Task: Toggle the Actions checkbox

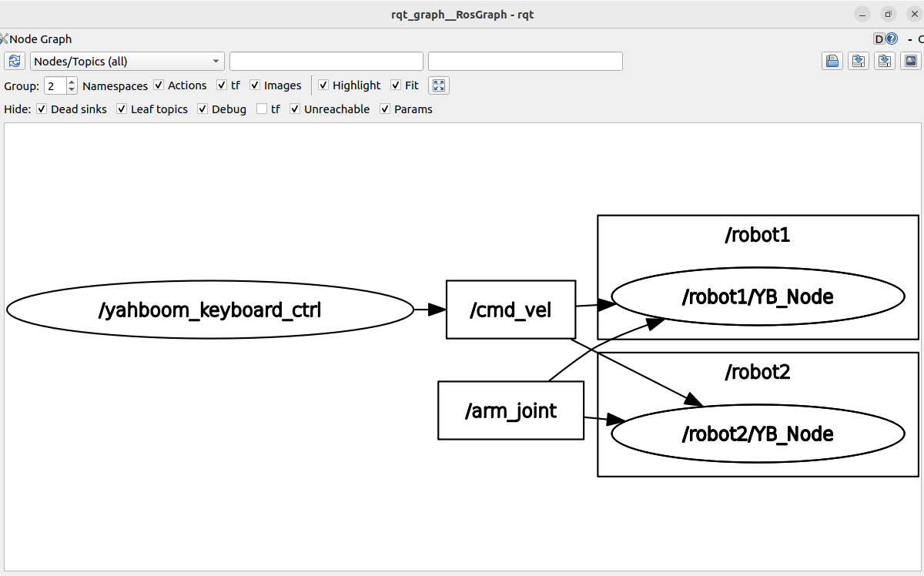Action: coord(159,85)
